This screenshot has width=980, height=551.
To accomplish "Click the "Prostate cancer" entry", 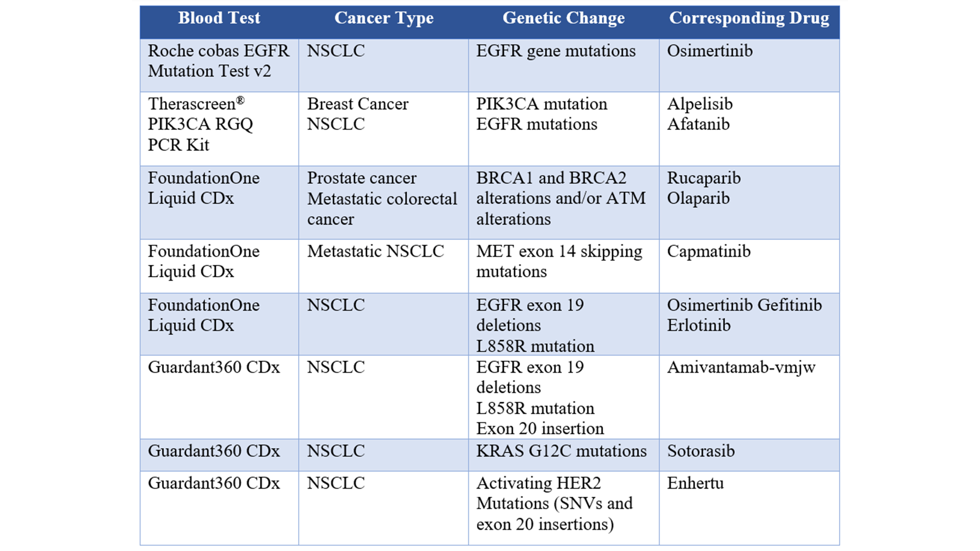I will click(362, 178).
